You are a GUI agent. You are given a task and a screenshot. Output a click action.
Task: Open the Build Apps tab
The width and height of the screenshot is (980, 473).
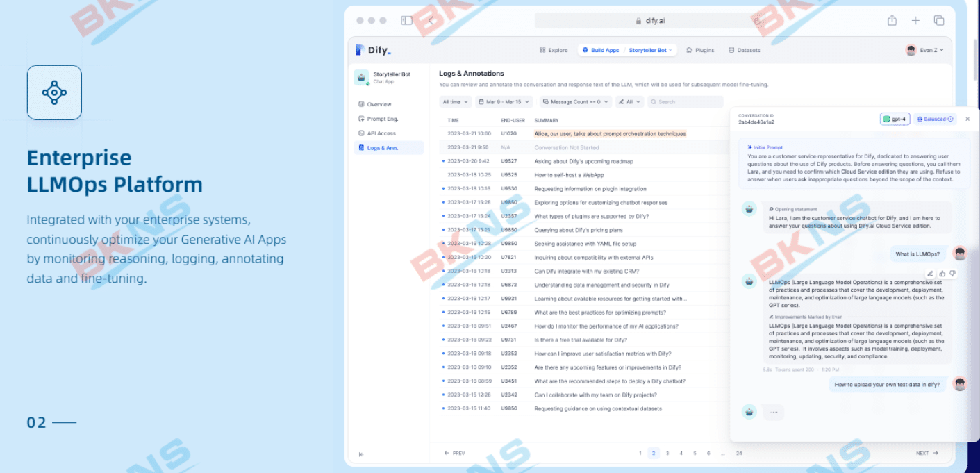[x=601, y=50]
